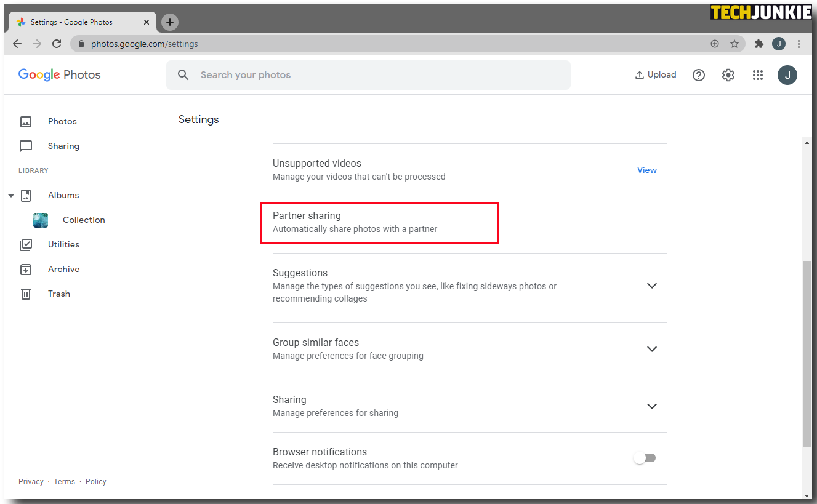Open Partner sharing setting
817x504 pixels.
point(355,222)
